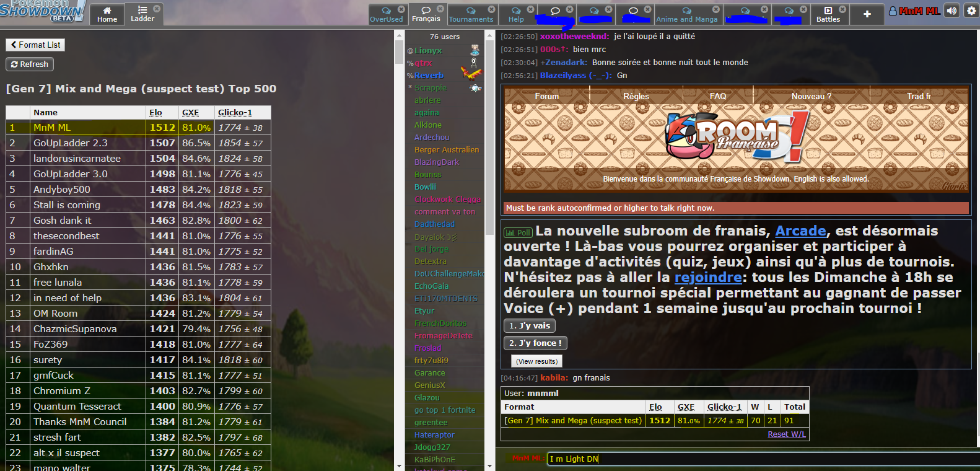Open the Help room tab
980x471 pixels.
click(517, 15)
